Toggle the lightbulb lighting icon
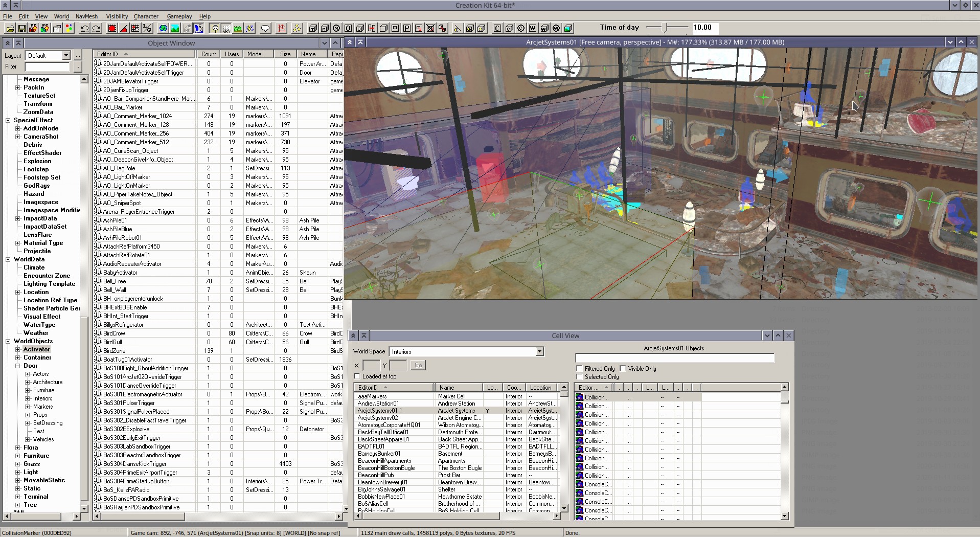980x537 pixels. [x=215, y=28]
